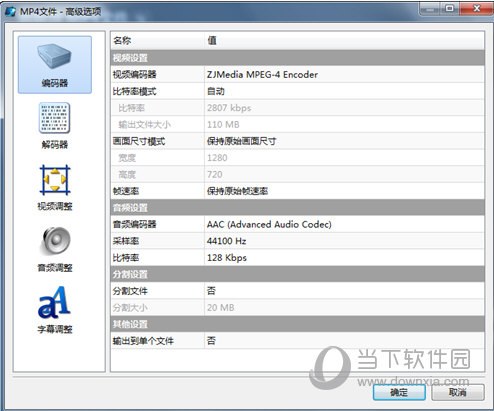Close the advanced options dialog window

[x=476, y=9]
